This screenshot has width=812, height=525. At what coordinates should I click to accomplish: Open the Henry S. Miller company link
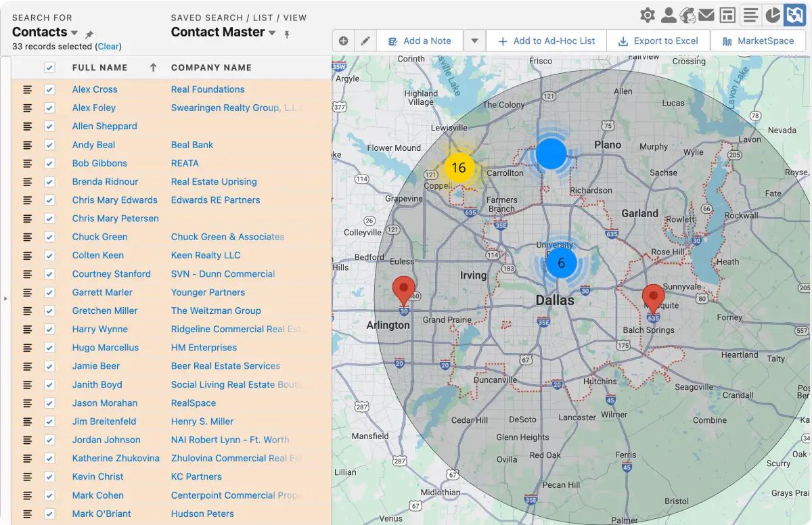pyautogui.click(x=202, y=421)
